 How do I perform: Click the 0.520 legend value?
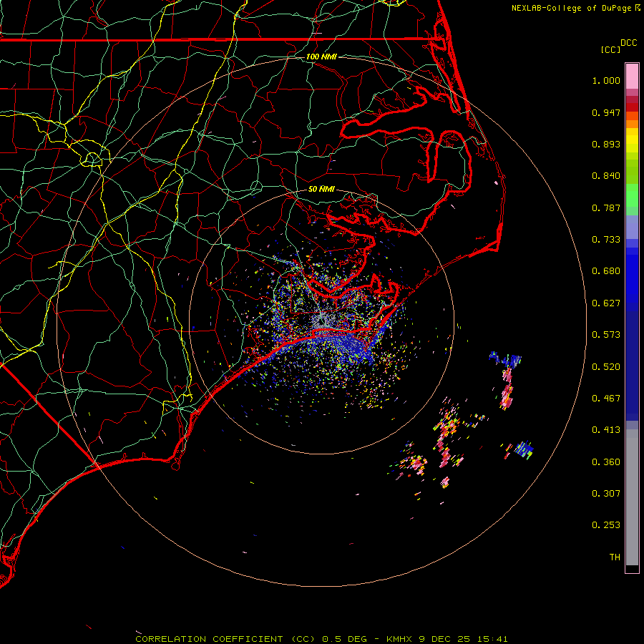[x=606, y=367]
